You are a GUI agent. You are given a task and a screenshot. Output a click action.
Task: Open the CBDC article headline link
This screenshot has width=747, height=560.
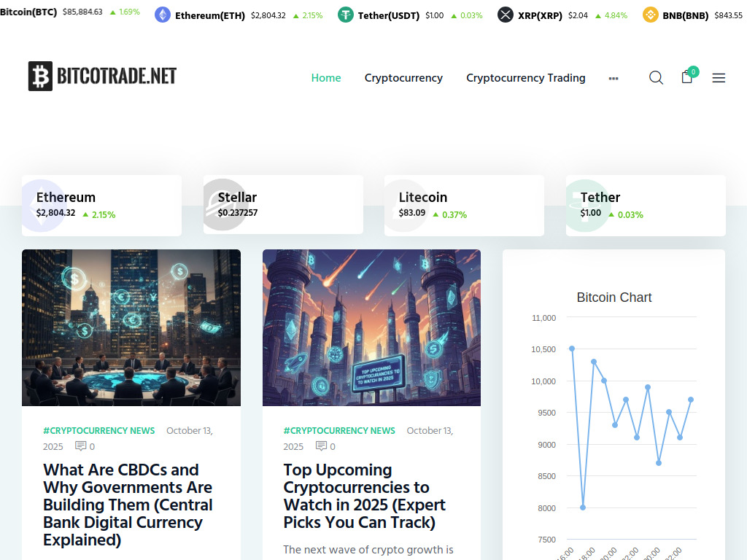coord(128,505)
